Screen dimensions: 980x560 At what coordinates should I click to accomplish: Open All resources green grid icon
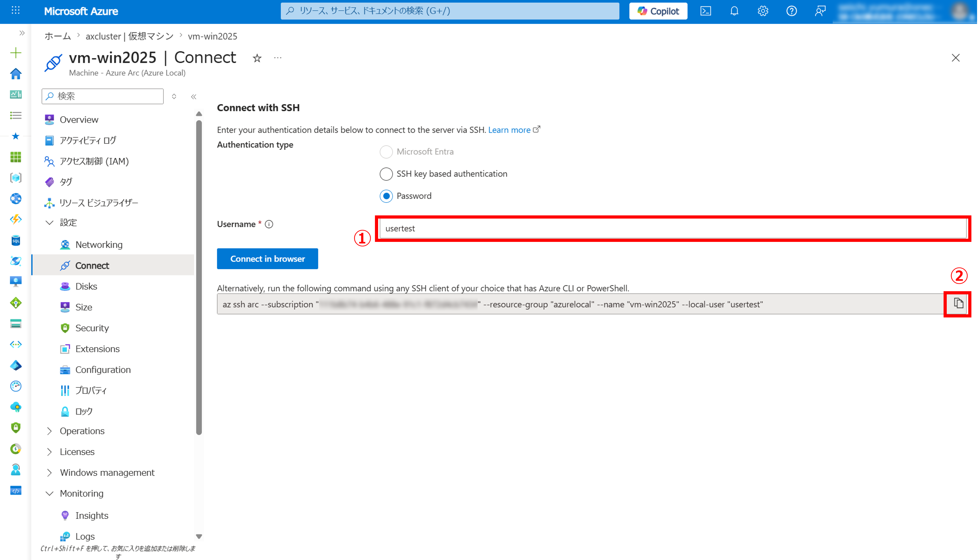click(16, 157)
